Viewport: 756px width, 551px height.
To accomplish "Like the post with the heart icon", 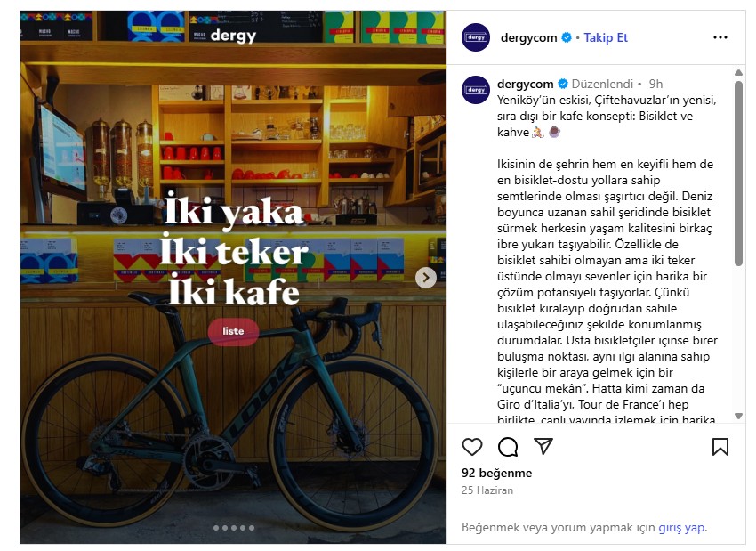I will 471,447.
